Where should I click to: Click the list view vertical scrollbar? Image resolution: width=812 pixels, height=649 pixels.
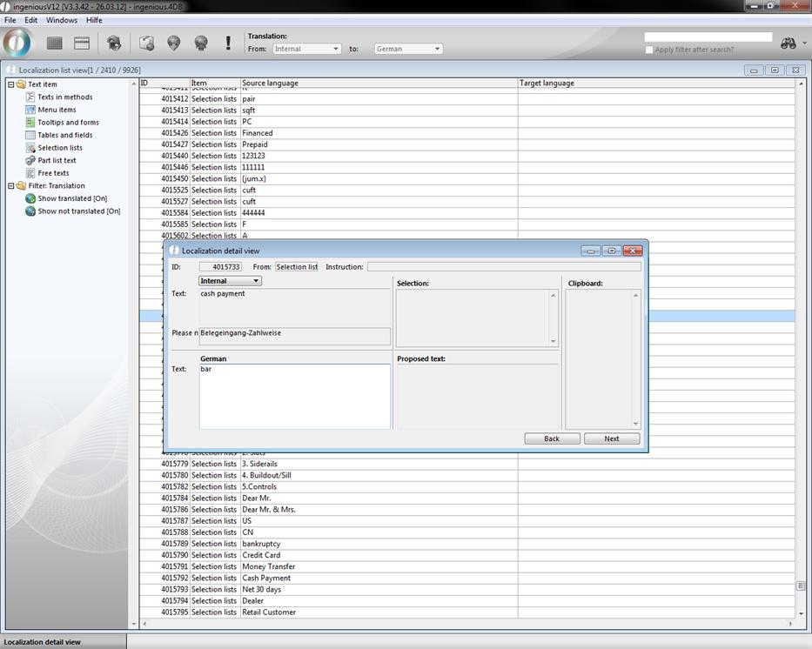click(x=801, y=348)
